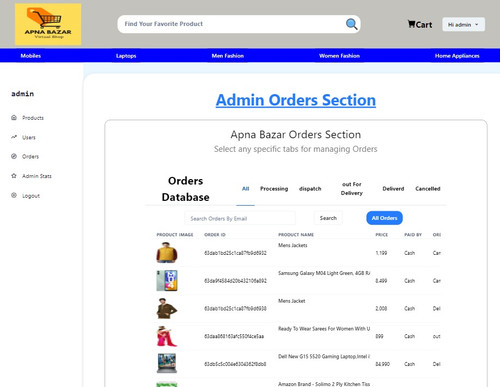
Task: Click the Admin Orders Section heading link
Action: tap(296, 100)
